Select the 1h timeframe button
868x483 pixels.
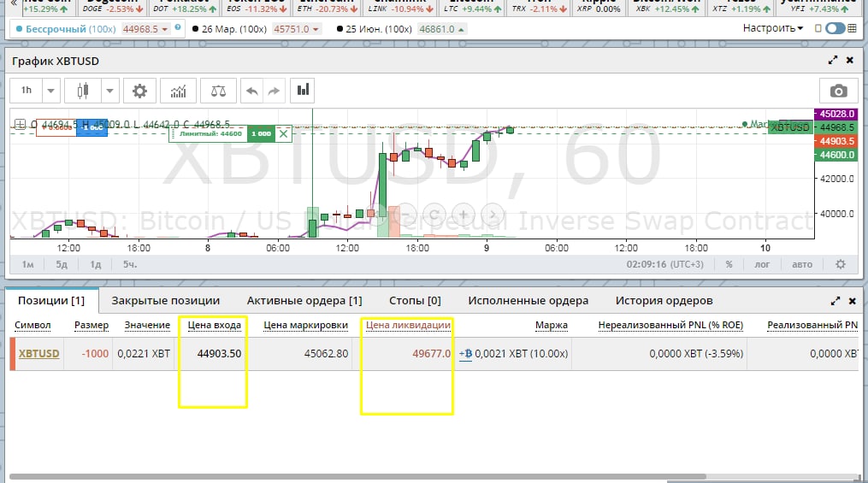click(x=26, y=90)
